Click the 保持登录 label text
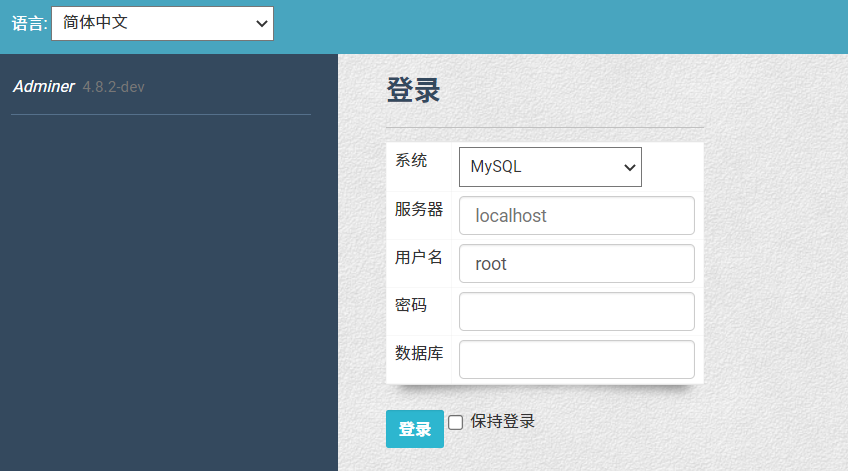Image resolution: width=848 pixels, height=471 pixels. click(503, 421)
